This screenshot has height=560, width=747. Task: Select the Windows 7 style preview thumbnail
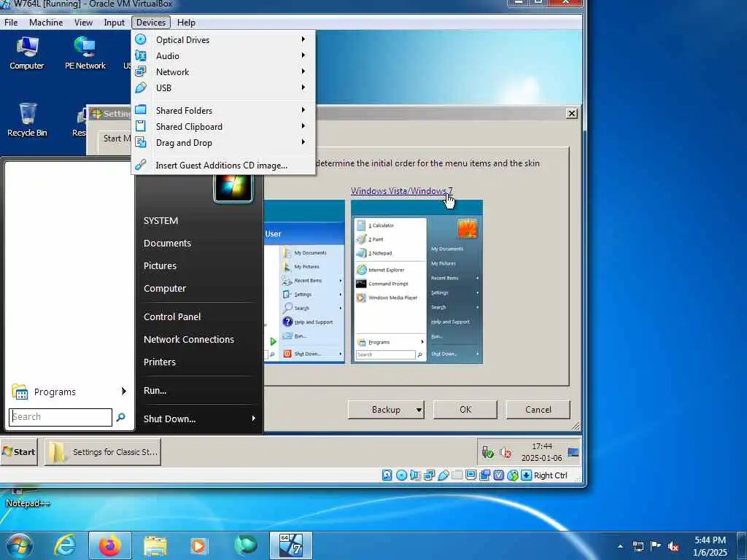(417, 282)
